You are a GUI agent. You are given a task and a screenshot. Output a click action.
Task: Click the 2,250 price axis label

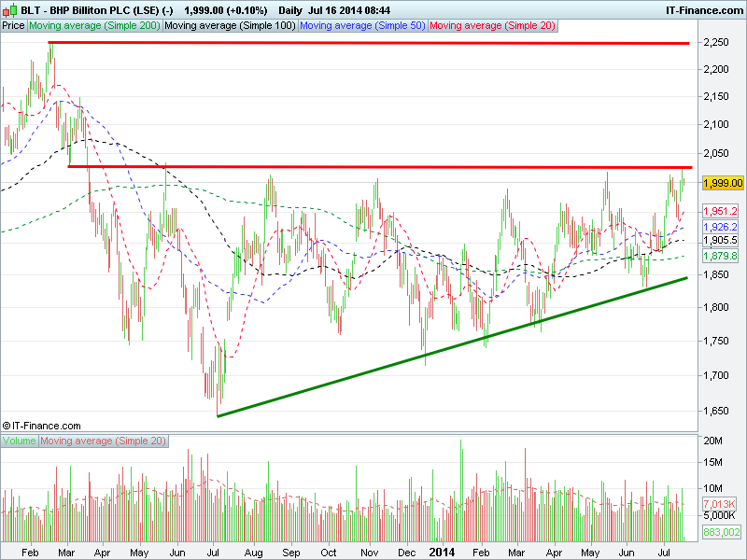(716, 42)
